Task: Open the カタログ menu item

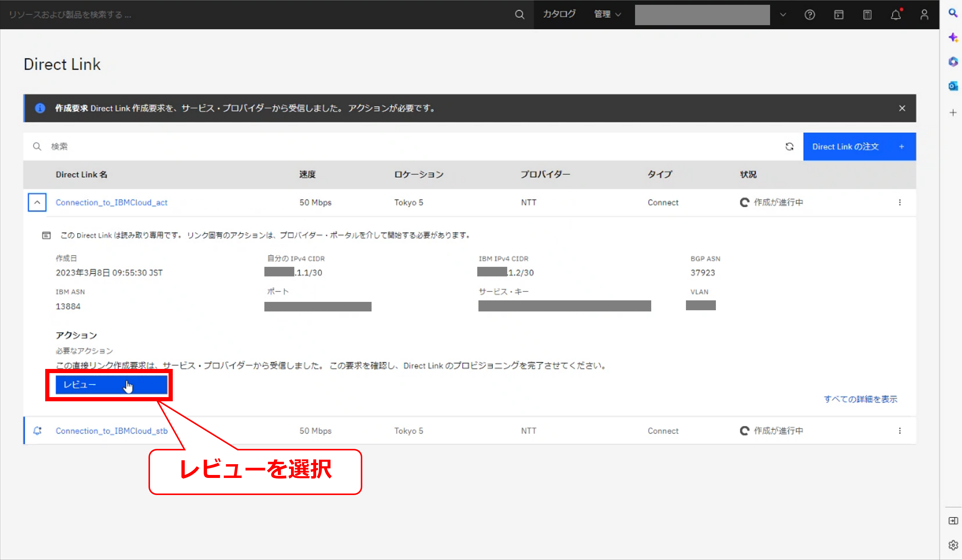Action: (x=559, y=14)
